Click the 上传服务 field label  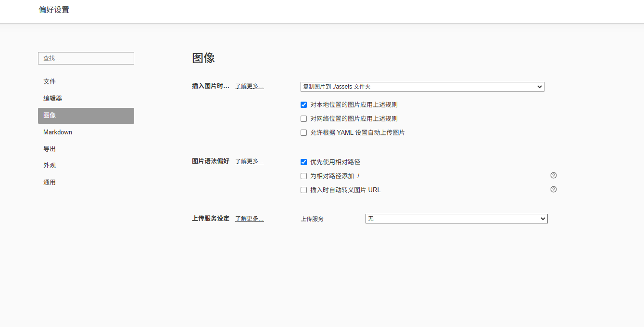coord(312,219)
